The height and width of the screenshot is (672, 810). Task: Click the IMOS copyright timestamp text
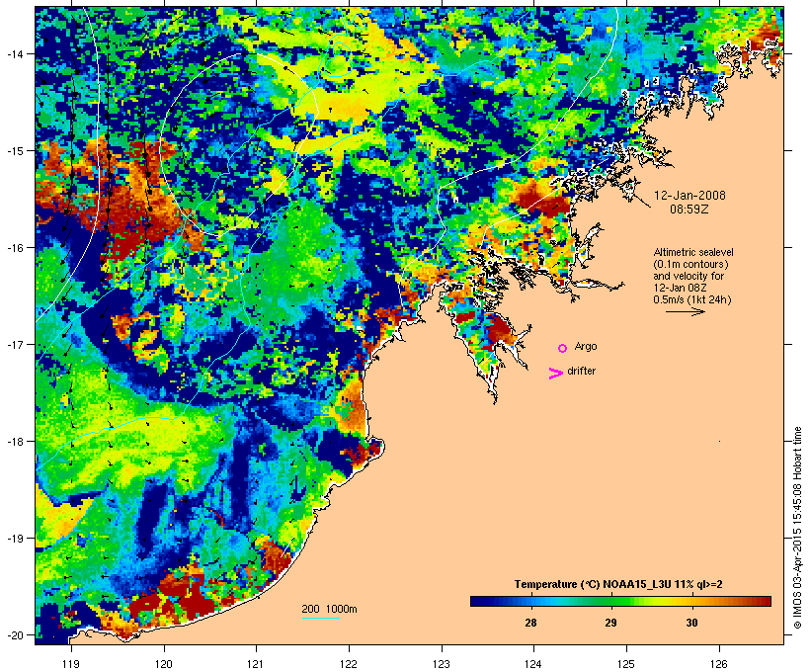tap(797, 529)
